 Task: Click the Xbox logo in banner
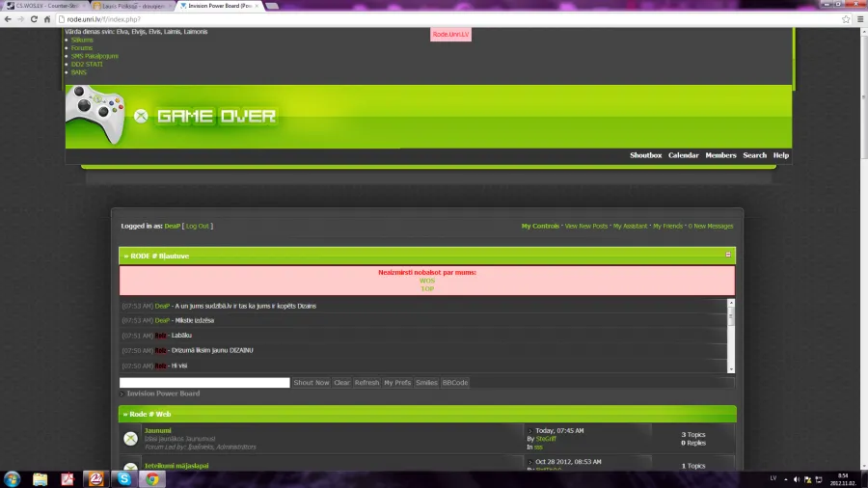(x=141, y=116)
